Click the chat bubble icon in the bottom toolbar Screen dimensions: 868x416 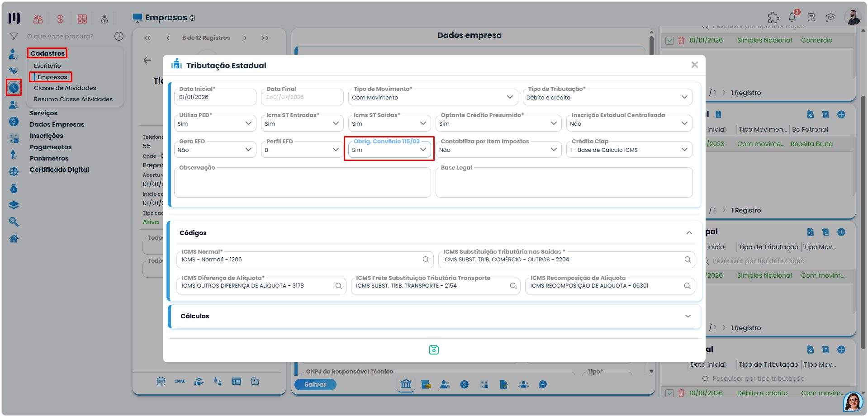coord(543,384)
